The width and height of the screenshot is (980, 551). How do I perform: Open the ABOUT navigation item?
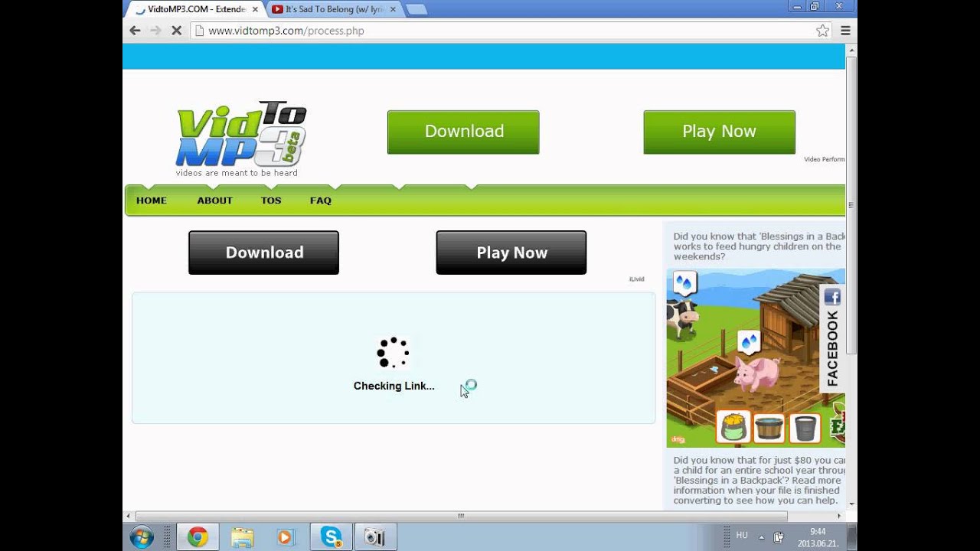tap(214, 201)
